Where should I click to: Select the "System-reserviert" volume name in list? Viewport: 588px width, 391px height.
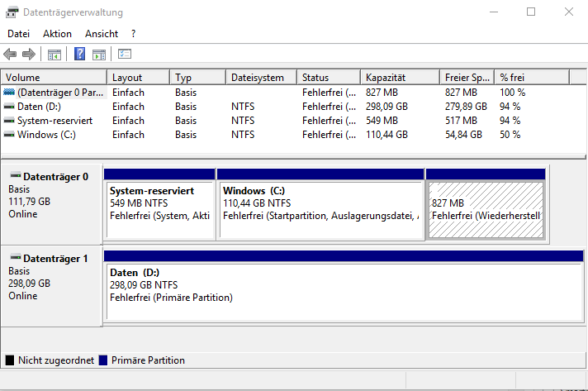click(55, 121)
